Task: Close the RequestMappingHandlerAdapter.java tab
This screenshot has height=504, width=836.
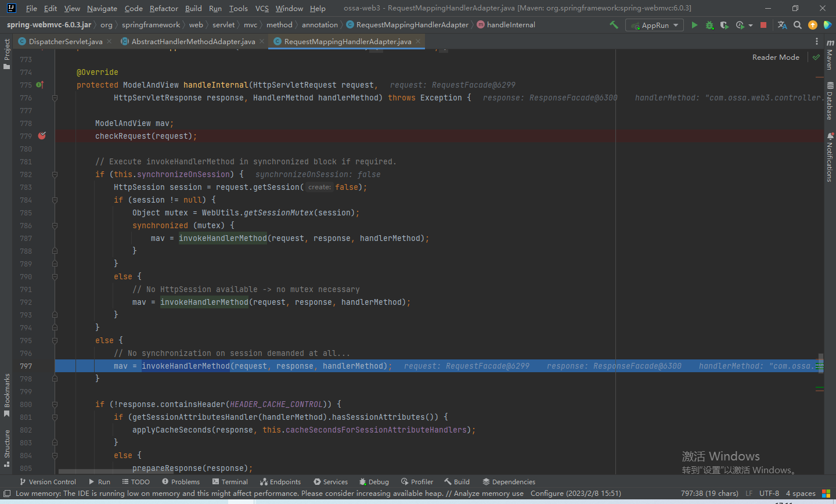Action: click(418, 41)
